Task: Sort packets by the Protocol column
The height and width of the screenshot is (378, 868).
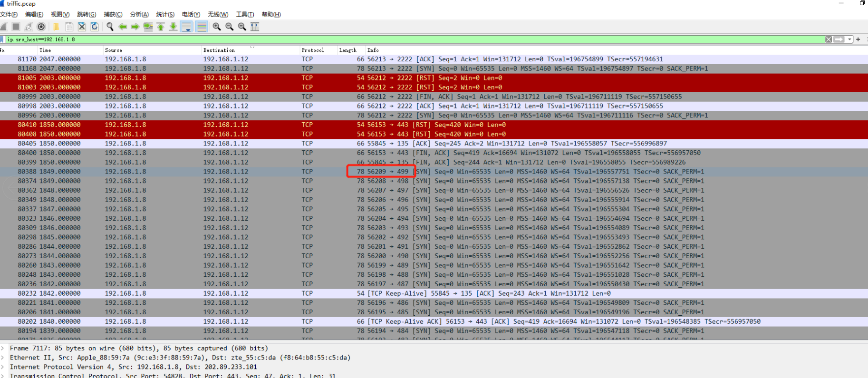Action: click(x=318, y=50)
